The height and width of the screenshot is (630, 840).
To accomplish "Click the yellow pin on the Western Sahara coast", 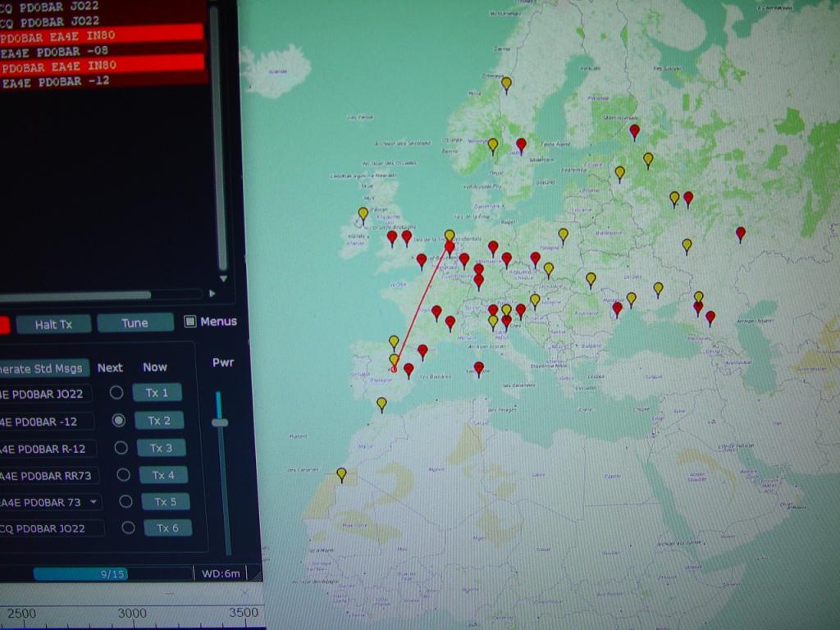I will (x=341, y=475).
